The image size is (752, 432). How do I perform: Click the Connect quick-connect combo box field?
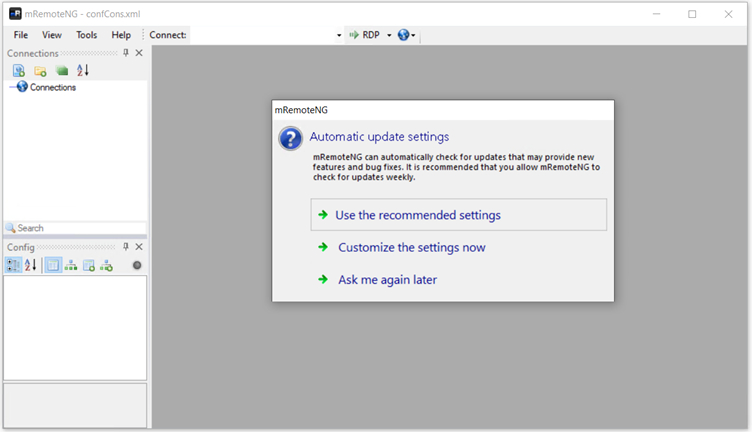tap(262, 35)
